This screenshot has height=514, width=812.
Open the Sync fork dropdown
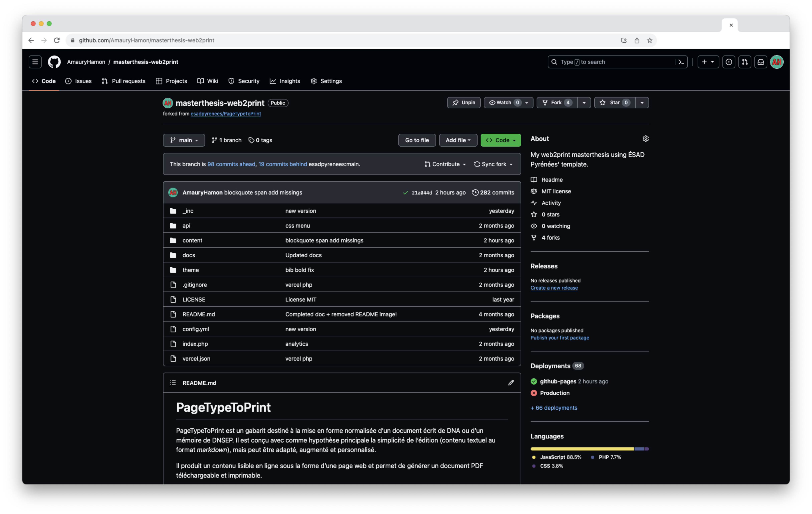point(493,164)
